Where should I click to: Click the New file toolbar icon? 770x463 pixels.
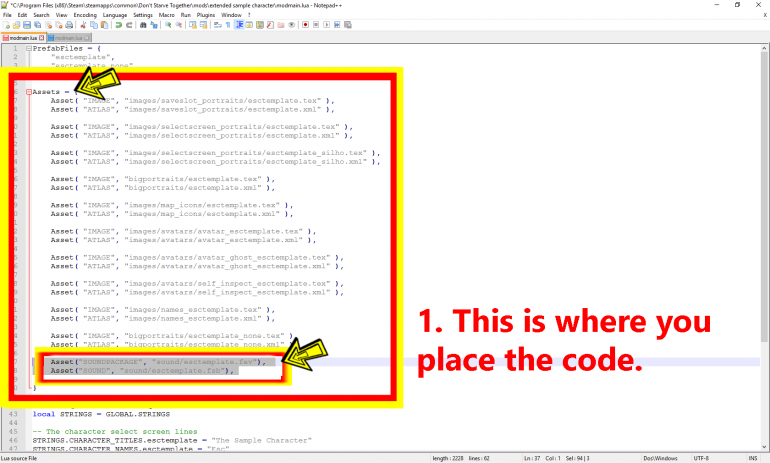pyautogui.click(x=6, y=25)
